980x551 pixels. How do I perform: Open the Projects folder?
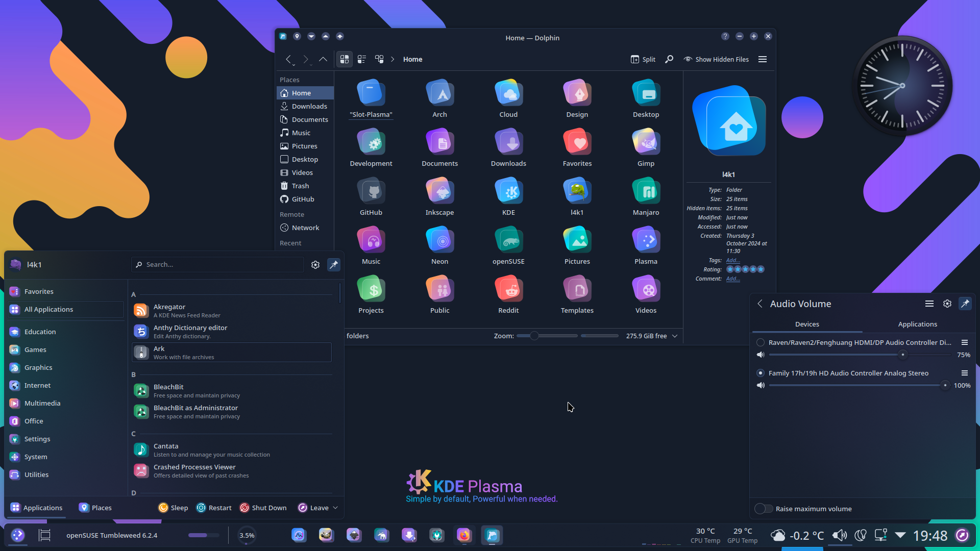(x=371, y=294)
